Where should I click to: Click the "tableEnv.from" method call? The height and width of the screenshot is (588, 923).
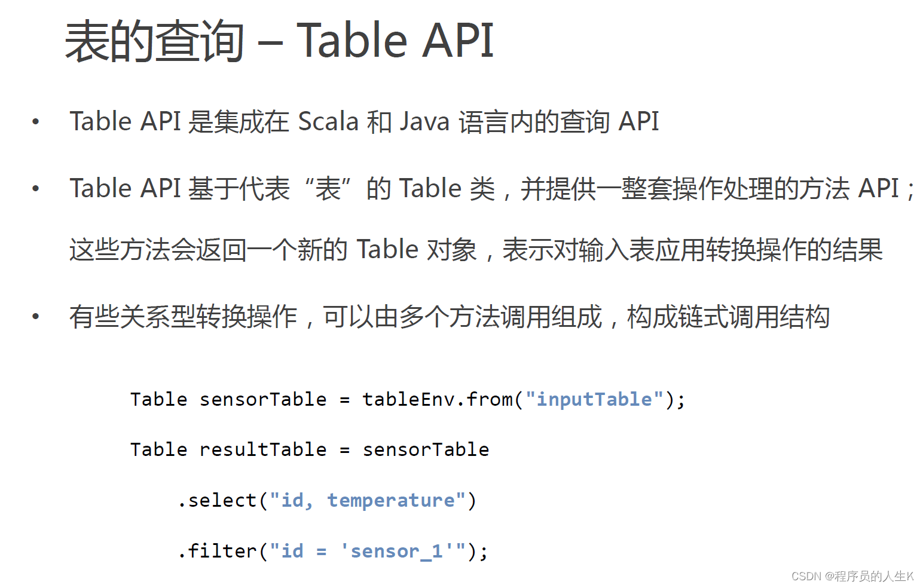pos(438,399)
